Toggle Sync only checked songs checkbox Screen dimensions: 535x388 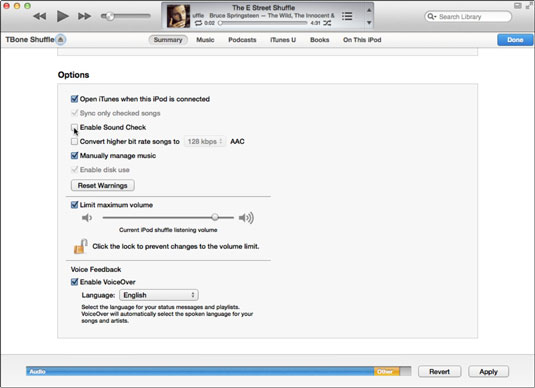click(x=74, y=113)
